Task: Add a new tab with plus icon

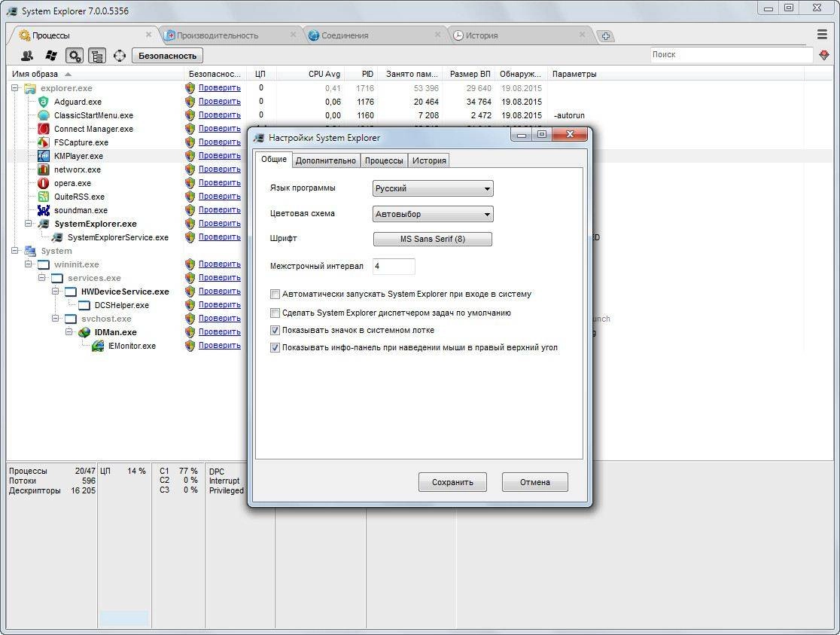Action: (x=605, y=36)
